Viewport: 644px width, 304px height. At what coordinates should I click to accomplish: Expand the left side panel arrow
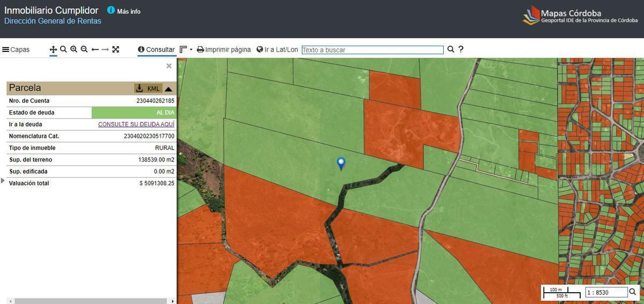pyautogui.click(x=3, y=181)
